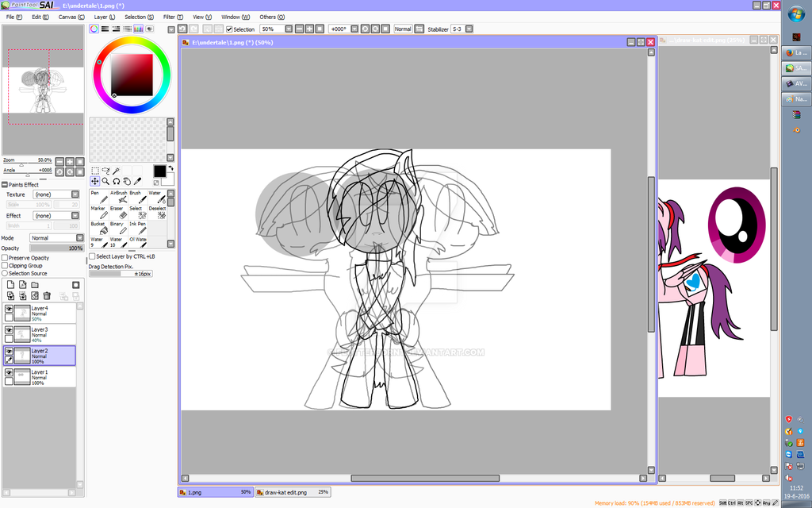Click the navigator zoom-in plus button
Viewport: 812px width, 508px height.
pos(70,162)
